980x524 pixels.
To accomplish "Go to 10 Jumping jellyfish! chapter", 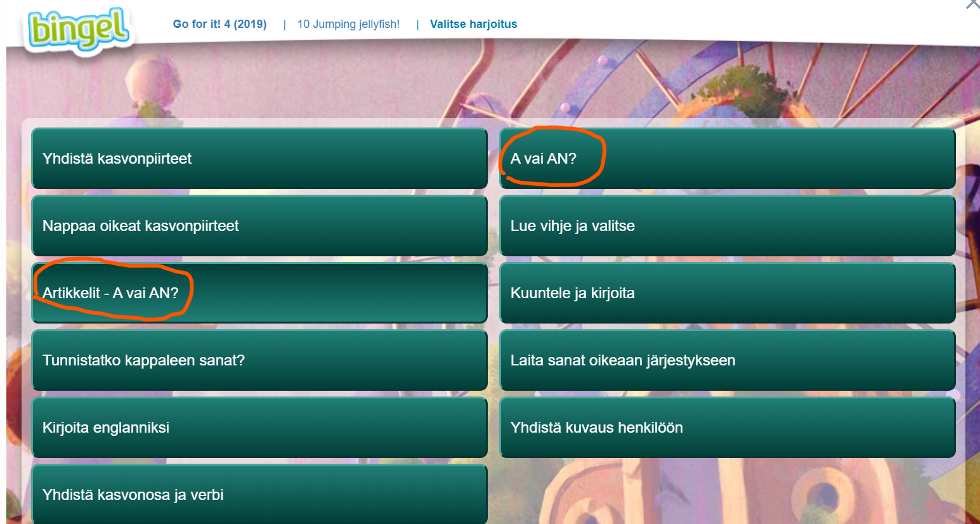I will click(x=348, y=24).
